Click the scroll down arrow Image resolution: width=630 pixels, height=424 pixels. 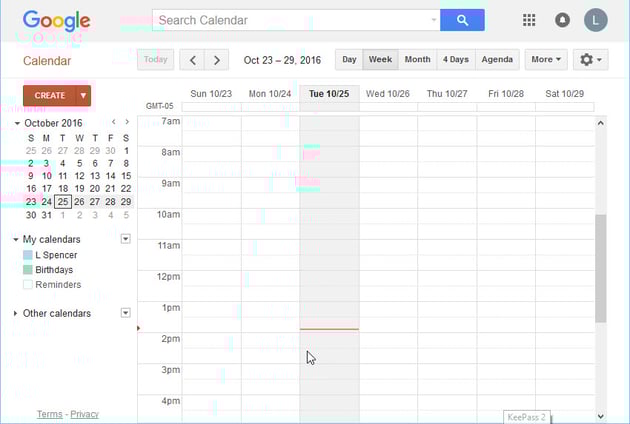coord(600,416)
